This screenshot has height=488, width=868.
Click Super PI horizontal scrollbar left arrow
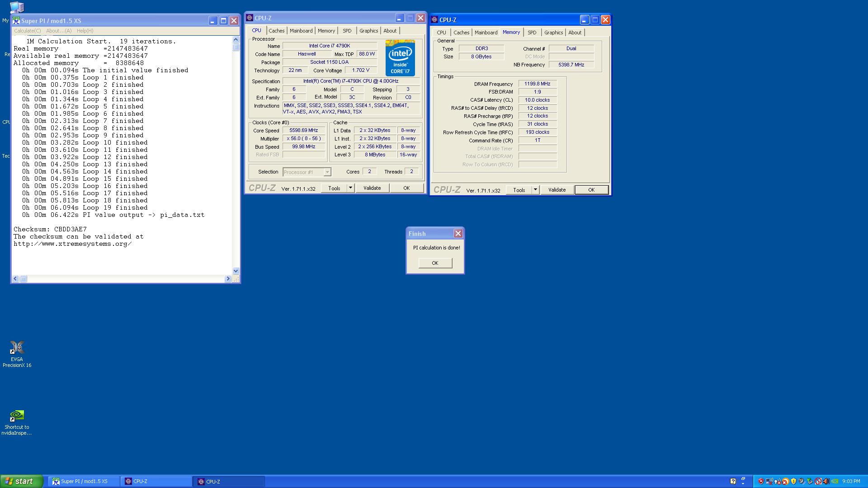tap(15, 279)
